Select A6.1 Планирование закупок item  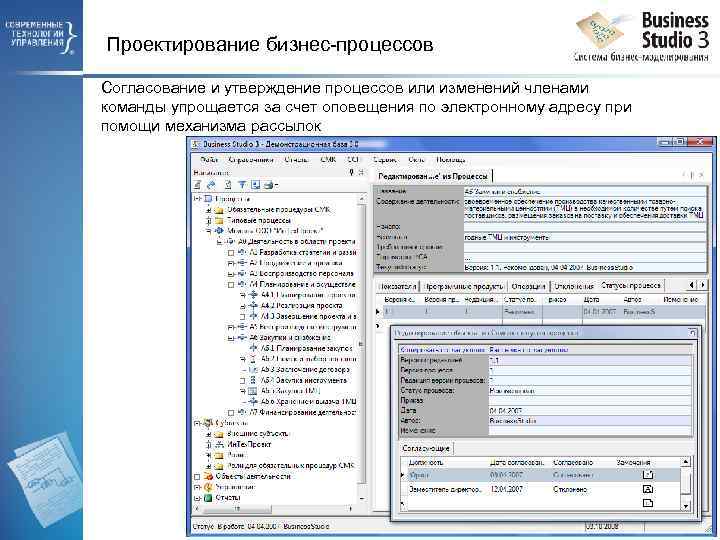tap(306, 349)
